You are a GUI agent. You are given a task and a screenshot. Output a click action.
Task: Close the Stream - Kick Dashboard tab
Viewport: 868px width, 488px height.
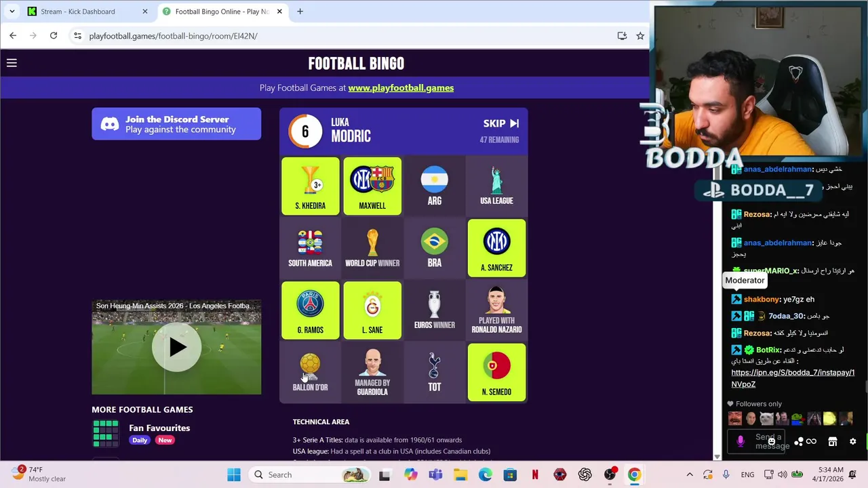144,12
